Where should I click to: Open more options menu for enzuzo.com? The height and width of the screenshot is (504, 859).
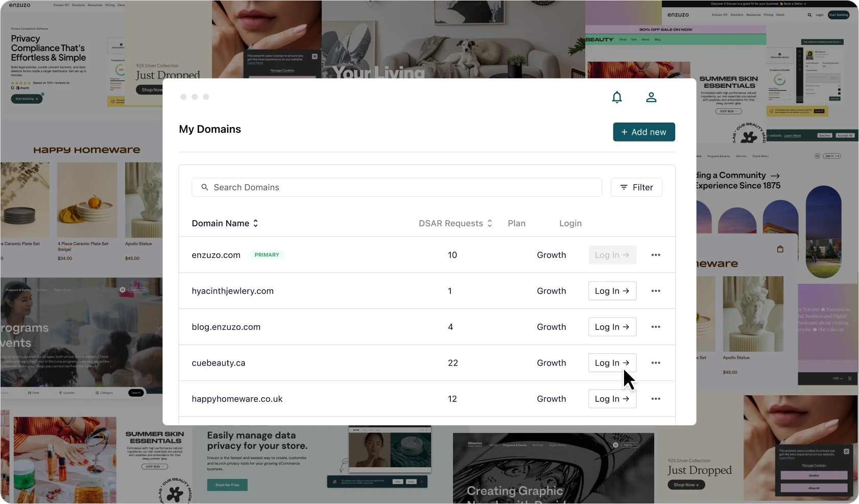point(656,255)
